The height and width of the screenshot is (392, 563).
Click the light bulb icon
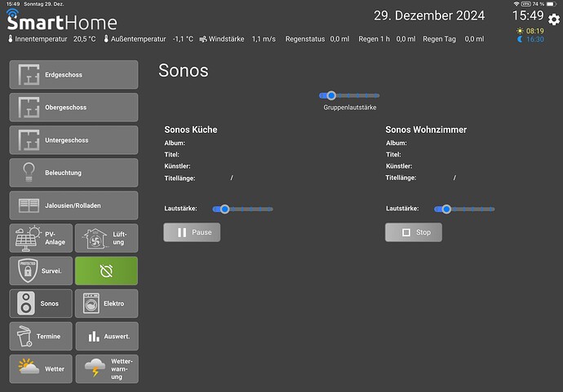(x=29, y=172)
